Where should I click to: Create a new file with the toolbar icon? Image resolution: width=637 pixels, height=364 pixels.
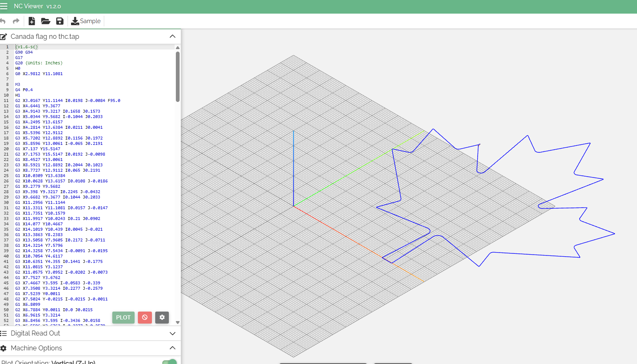point(32,21)
